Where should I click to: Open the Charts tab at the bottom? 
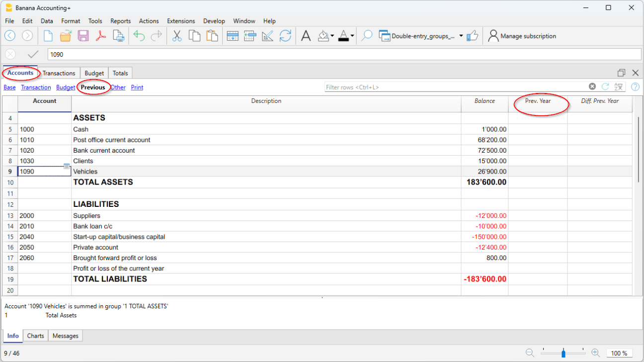[x=36, y=336]
